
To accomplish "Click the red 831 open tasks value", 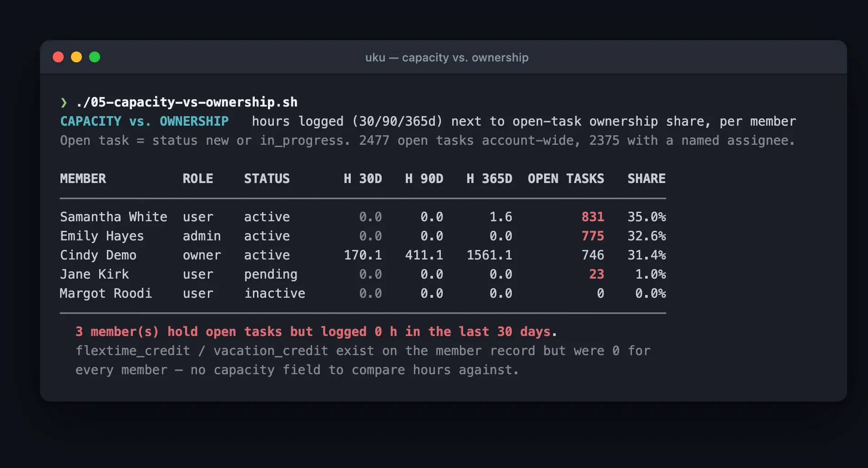I will [593, 217].
